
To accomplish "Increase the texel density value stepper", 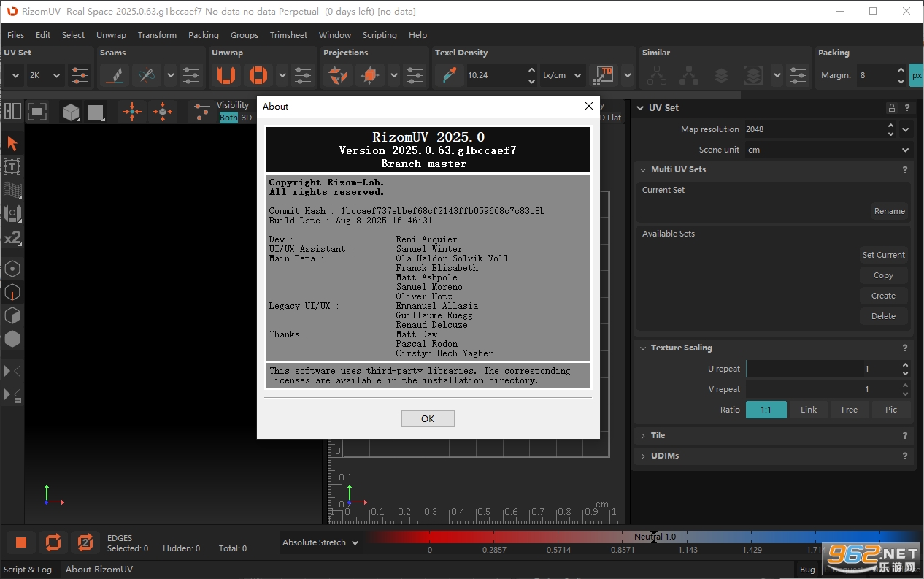I will [531, 70].
